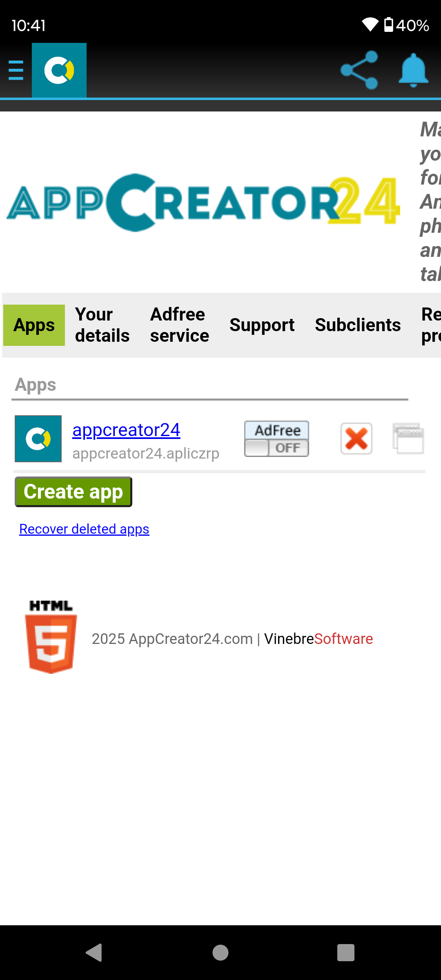This screenshot has width=441, height=980.
Task: Open Recover deleted apps link
Action: tap(84, 529)
